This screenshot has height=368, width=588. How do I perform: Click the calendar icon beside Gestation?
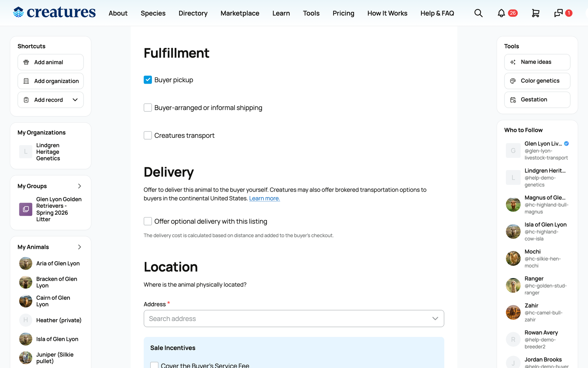[x=513, y=100]
